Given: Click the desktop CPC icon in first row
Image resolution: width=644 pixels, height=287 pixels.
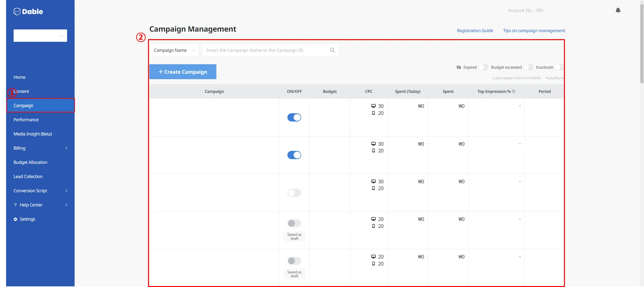Looking at the screenshot, I should tap(373, 106).
